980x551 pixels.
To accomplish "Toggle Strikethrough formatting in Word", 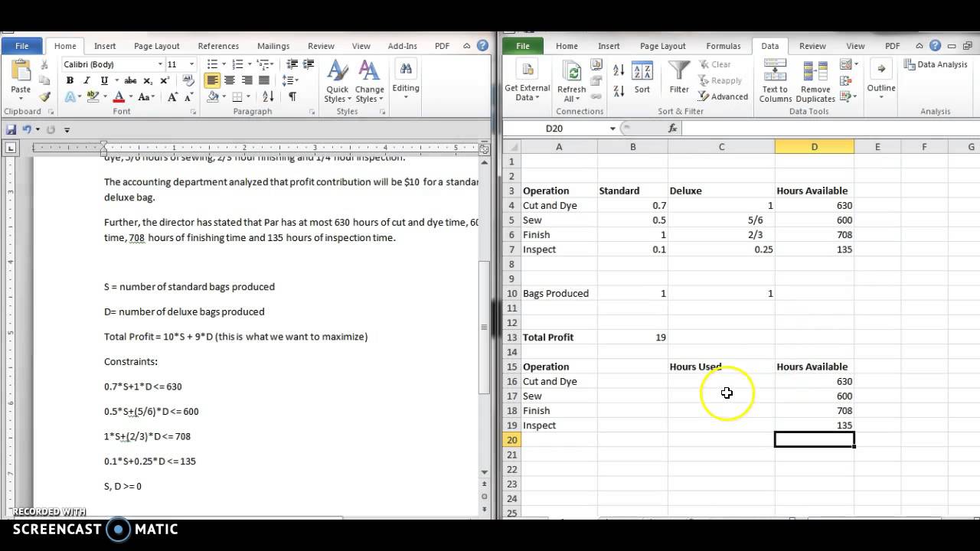I will tap(130, 81).
